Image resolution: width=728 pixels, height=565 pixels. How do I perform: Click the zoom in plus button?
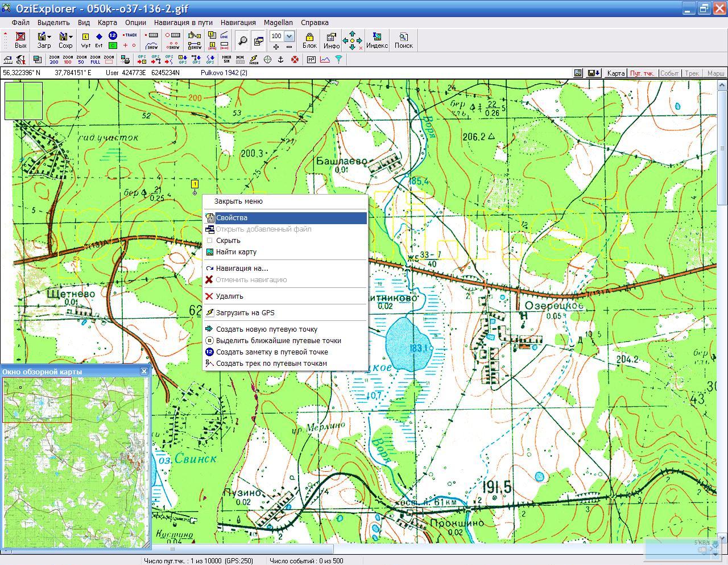click(276, 47)
